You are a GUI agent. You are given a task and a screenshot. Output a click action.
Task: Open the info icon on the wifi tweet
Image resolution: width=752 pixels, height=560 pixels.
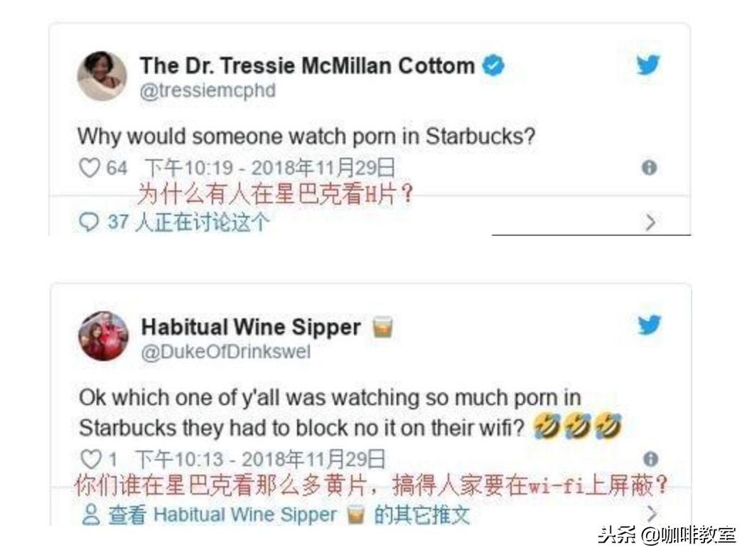pyautogui.click(x=651, y=459)
